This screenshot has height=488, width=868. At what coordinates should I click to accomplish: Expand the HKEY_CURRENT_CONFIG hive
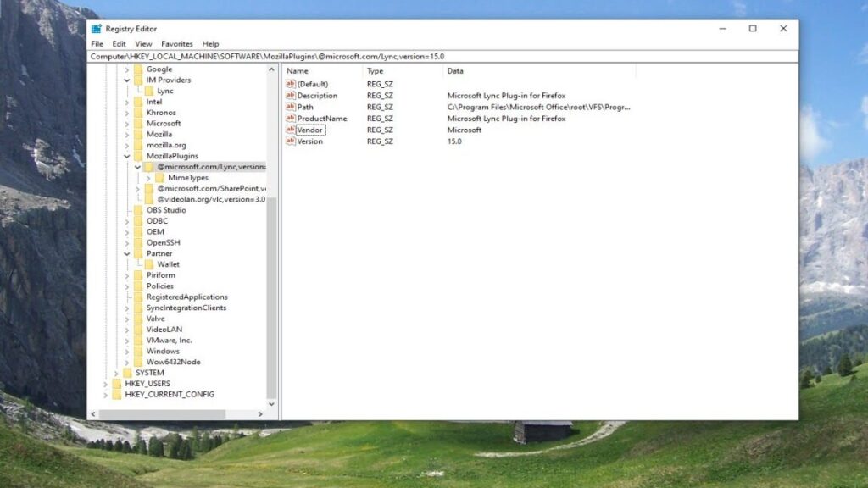point(106,395)
